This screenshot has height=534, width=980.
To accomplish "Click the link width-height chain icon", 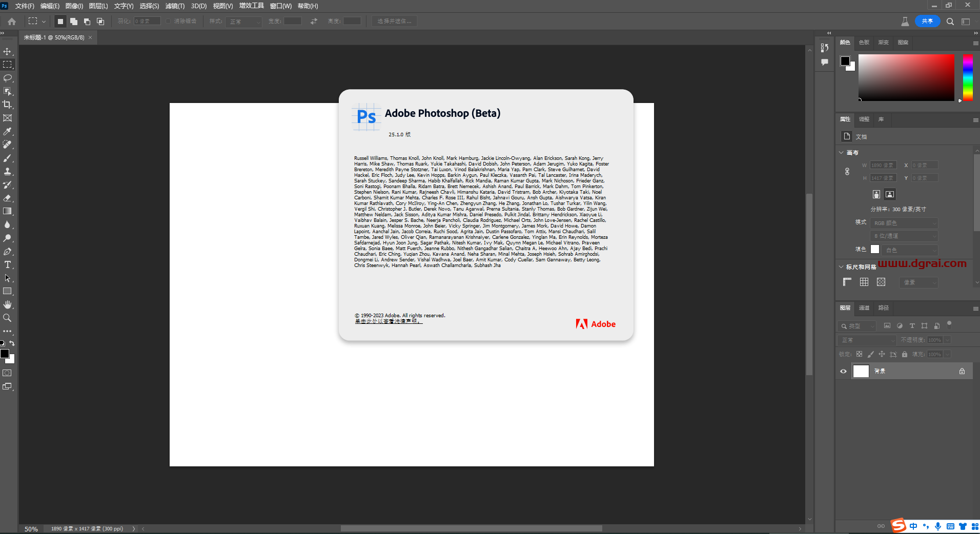I will 847,172.
